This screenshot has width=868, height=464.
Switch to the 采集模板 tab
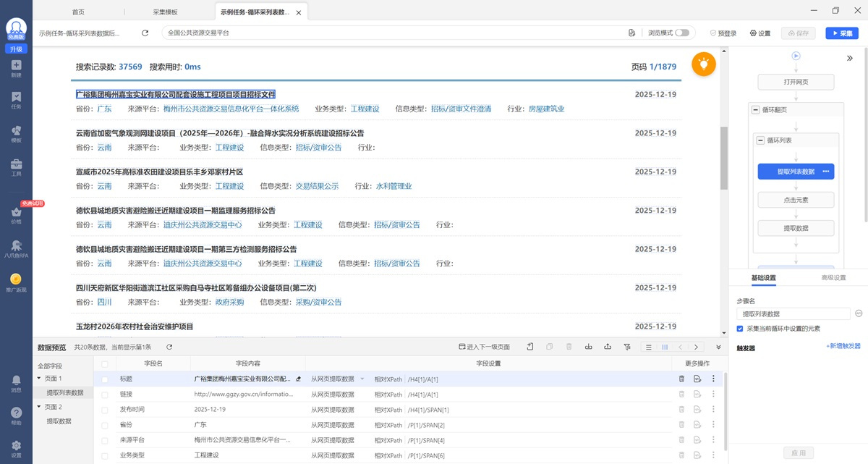[165, 12]
